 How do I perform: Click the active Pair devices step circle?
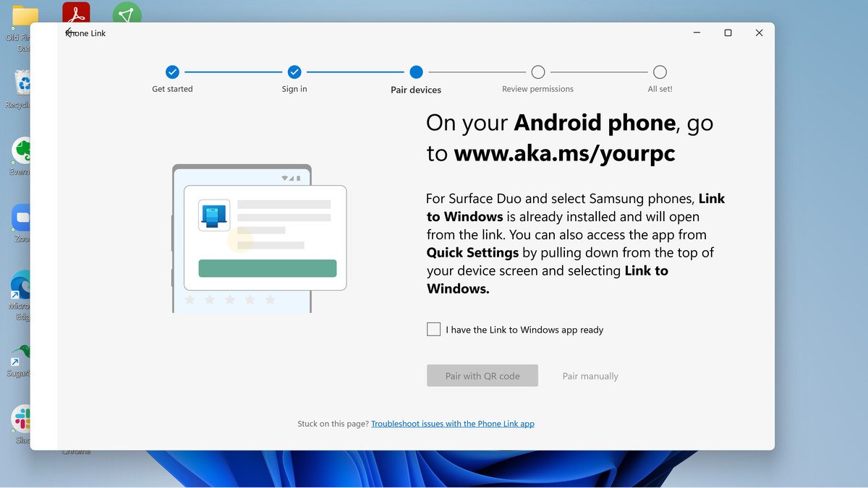[x=416, y=72]
